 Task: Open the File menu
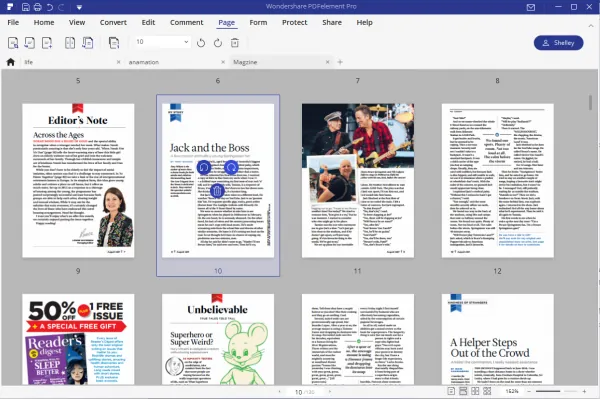pos(13,22)
